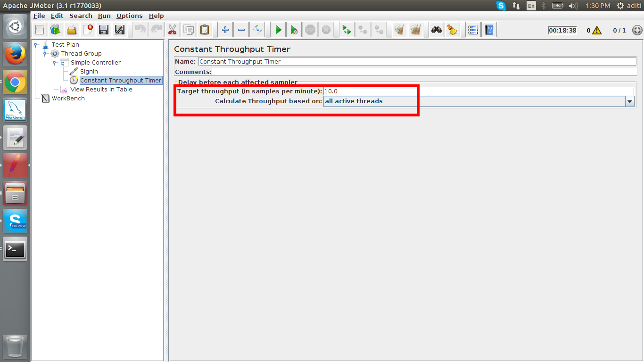Click the thread status round indicator icon
The height and width of the screenshot is (362, 644).
(637, 30)
